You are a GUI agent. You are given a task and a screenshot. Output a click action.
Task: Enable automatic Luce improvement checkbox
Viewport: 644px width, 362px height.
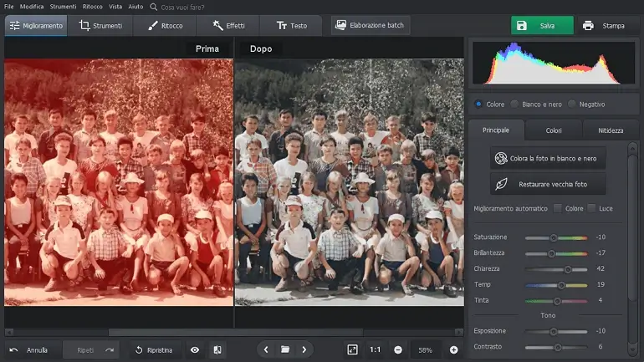tap(591, 208)
